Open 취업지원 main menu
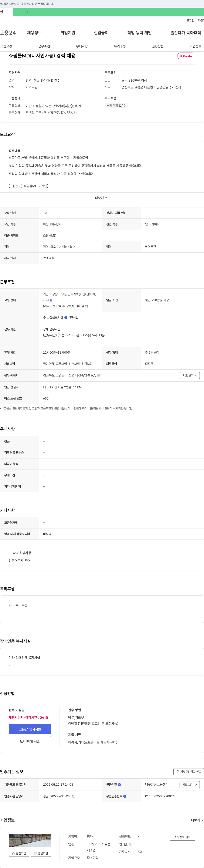The height and width of the screenshot is (868, 204). [x=68, y=33]
